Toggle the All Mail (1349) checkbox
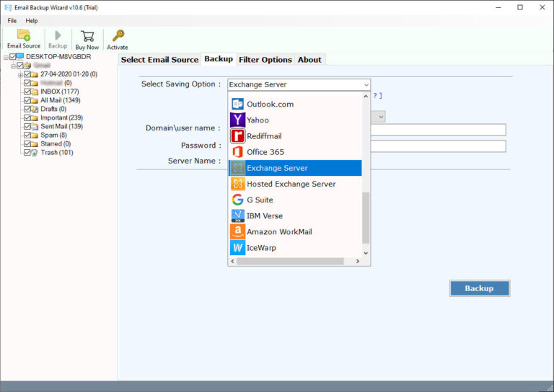 click(27, 100)
